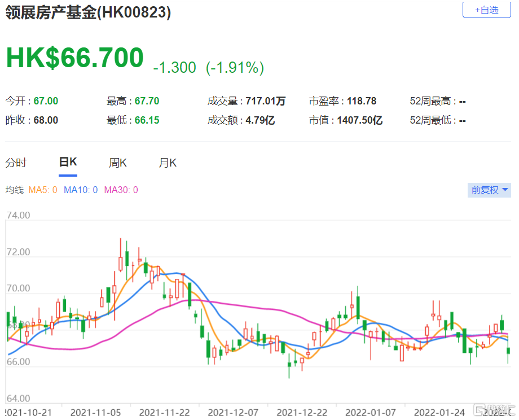The width and height of the screenshot is (519, 420).
Task: Switch to 月K monthly chart
Action: [x=168, y=163]
